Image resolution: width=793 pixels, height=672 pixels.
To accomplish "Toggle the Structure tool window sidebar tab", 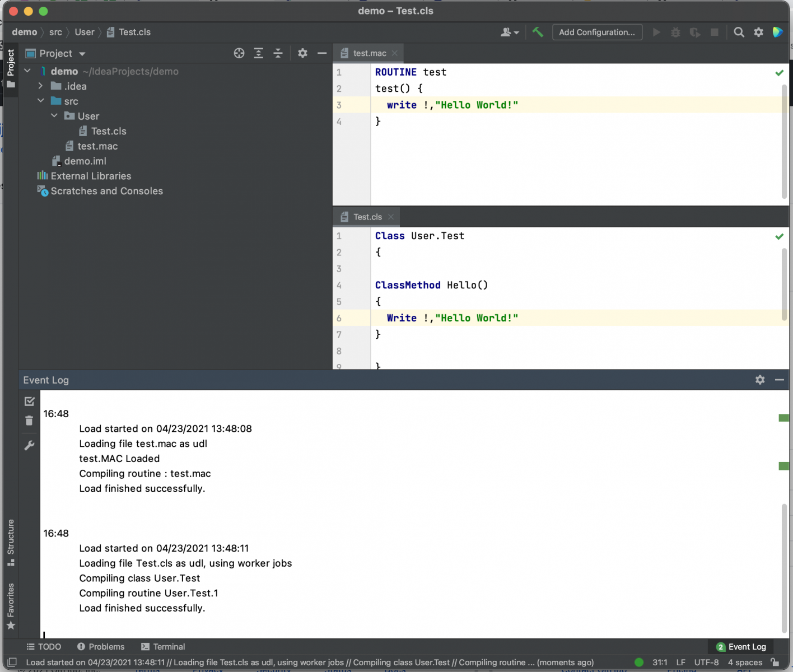I will [10, 542].
